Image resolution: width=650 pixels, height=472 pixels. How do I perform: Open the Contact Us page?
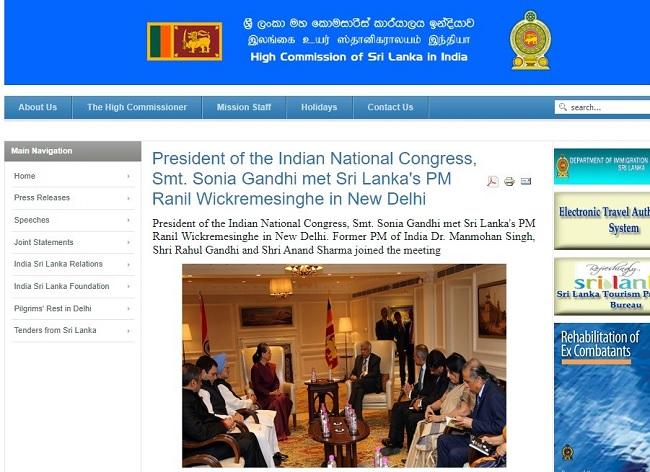tap(390, 107)
